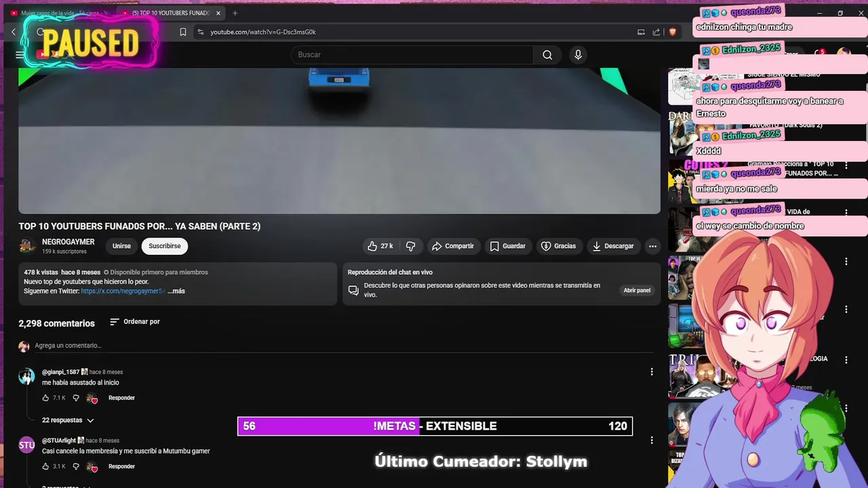Viewport: 868px width, 488px height.
Task: Open live chat replay with Abrir panel
Action: pyautogui.click(x=637, y=290)
